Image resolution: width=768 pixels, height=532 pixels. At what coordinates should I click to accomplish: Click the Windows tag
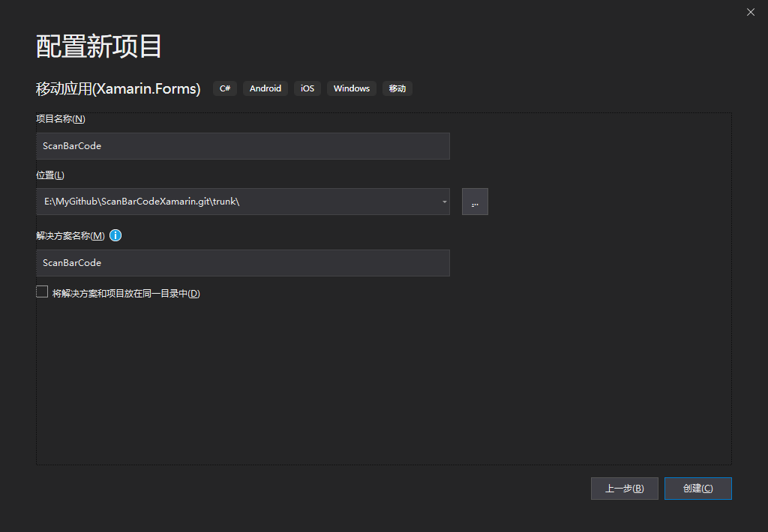coord(351,88)
